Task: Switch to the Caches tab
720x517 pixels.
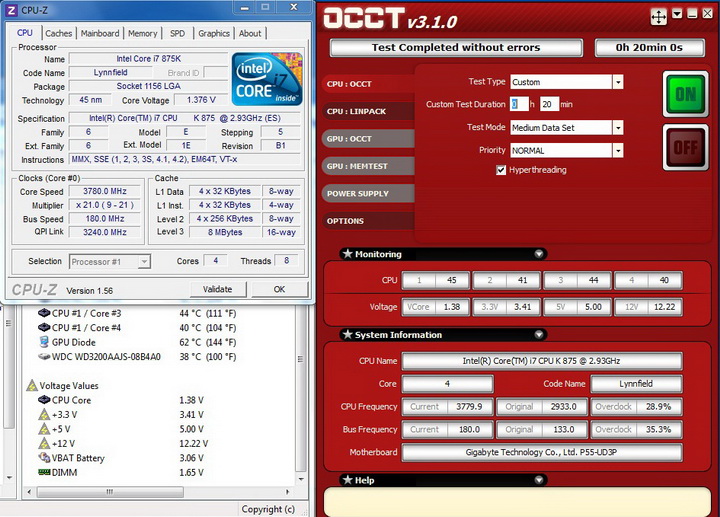Action: 58,34
